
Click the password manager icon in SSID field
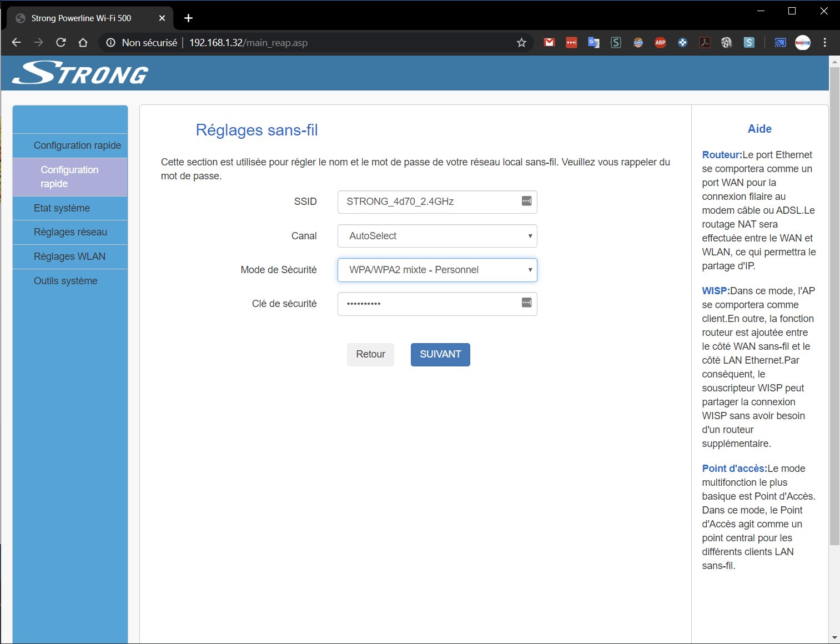526,201
